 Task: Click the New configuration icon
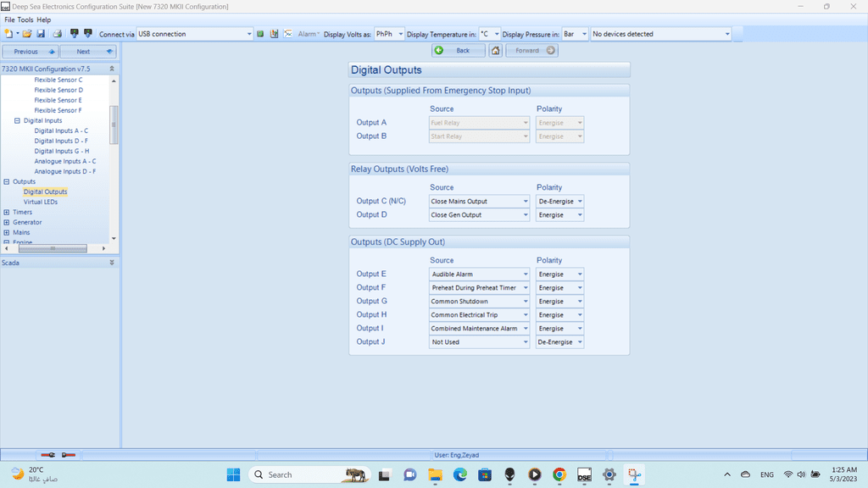click(8, 34)
